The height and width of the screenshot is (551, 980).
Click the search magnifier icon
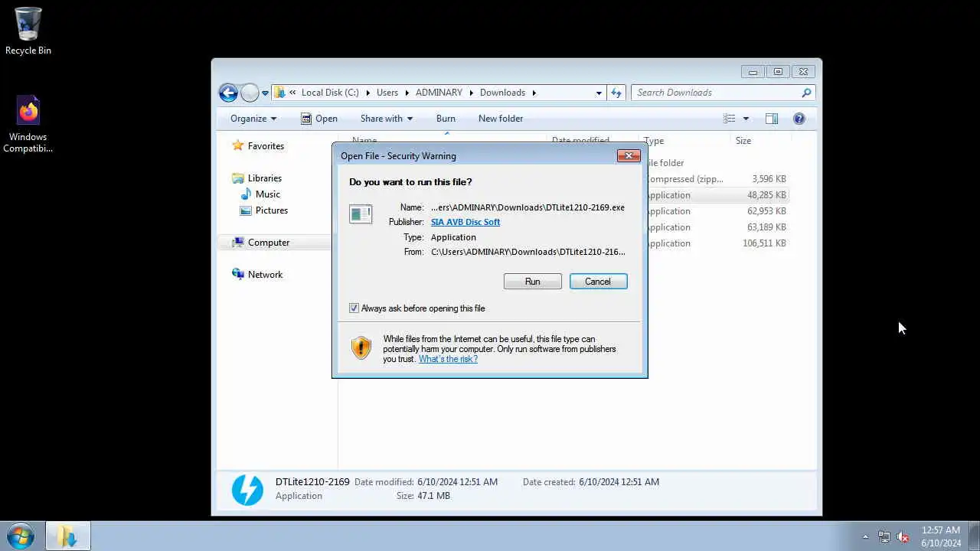[x=806, y=93]
